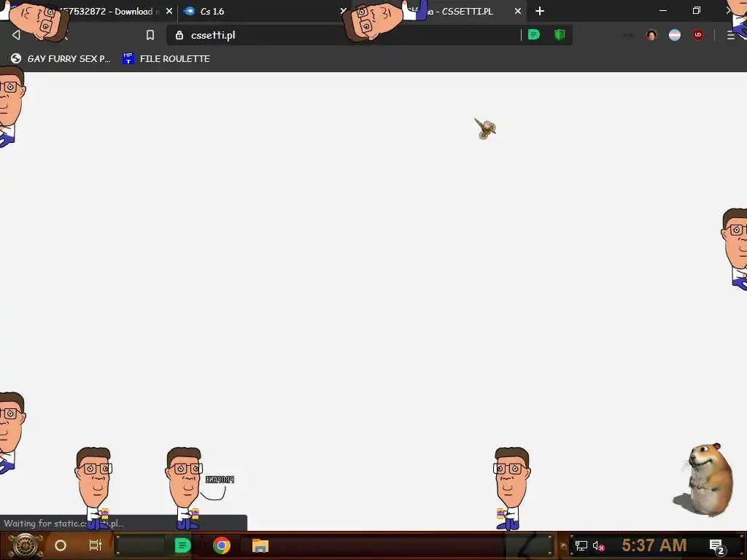Click the 5:37 AM clock
Screen dimensions: 747x560
[x=654, y=545]
